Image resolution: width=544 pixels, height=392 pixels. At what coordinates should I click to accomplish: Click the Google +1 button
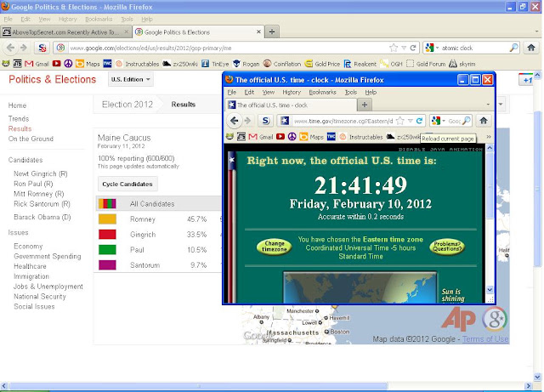click(x=525, y=80)
